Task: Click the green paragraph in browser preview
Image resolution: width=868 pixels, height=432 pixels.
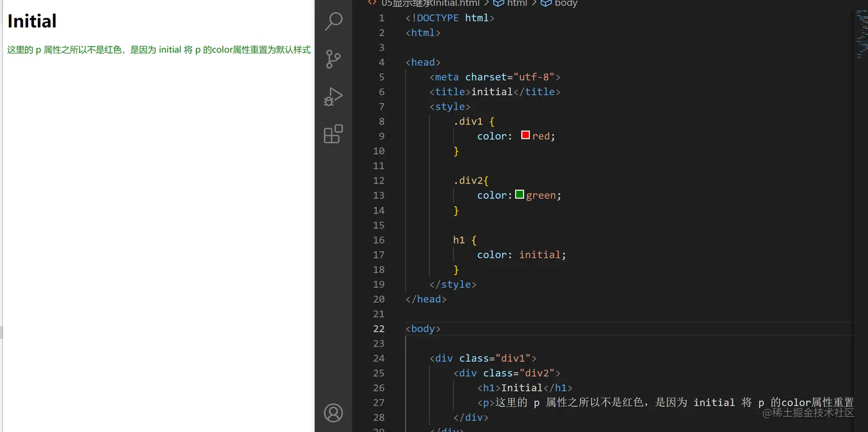Action: [159, 50]
